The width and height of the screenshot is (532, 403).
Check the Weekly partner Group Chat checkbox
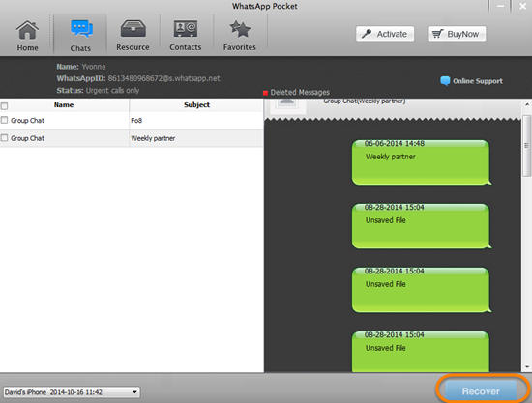point(5,138)
